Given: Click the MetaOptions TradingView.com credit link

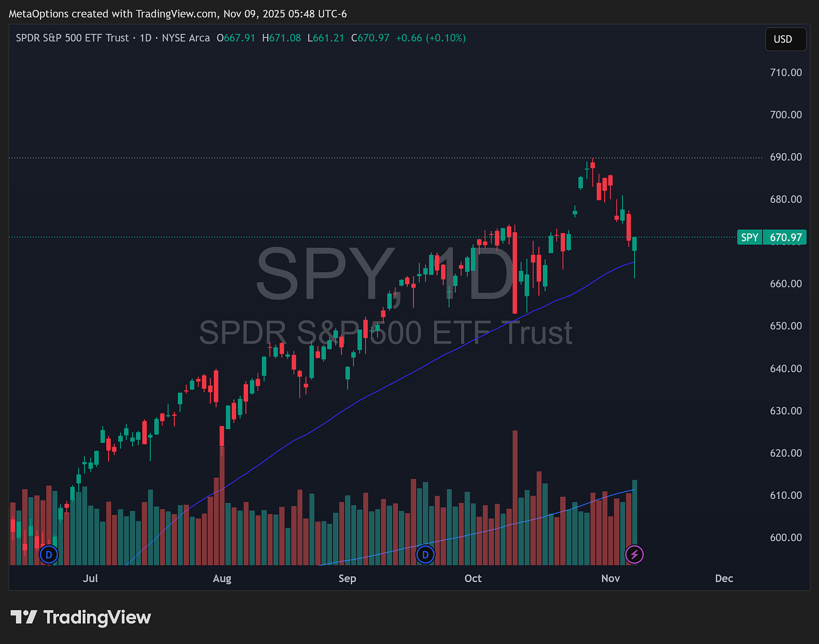Looking at the screenshot, I should pos(112,13).
